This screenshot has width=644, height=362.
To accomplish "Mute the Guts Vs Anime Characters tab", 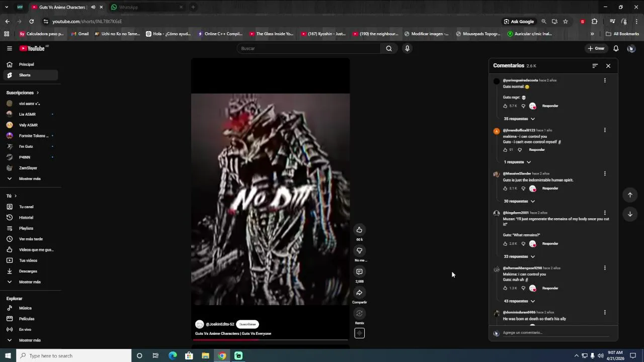I will 93,7.
